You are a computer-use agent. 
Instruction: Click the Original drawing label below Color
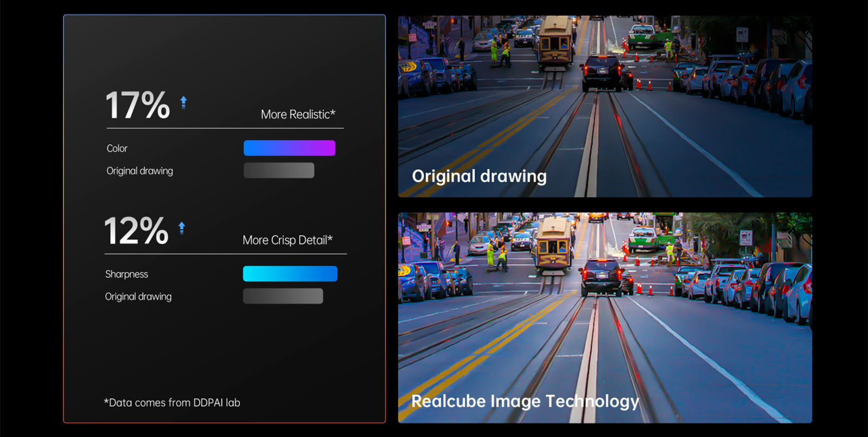[x=140, y=171]
